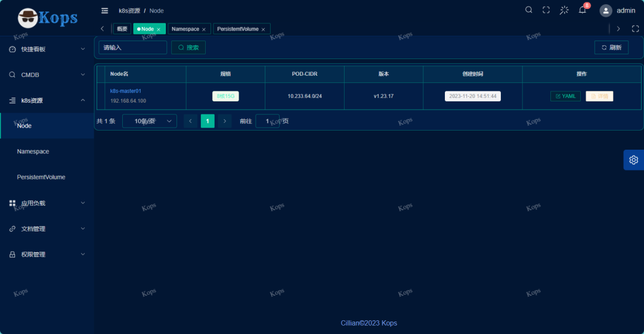644x334 pixels.
Task: Click the 搜索 button
Action: [188, 48]
